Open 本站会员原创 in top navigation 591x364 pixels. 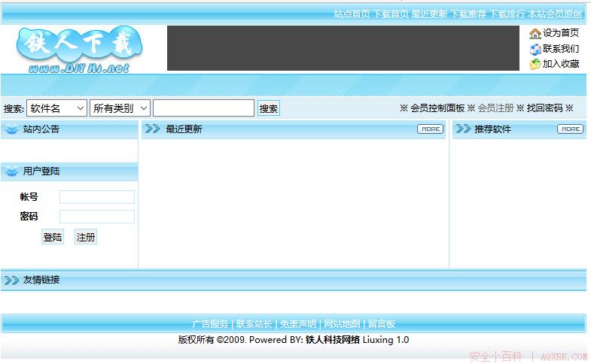(555, 14)
